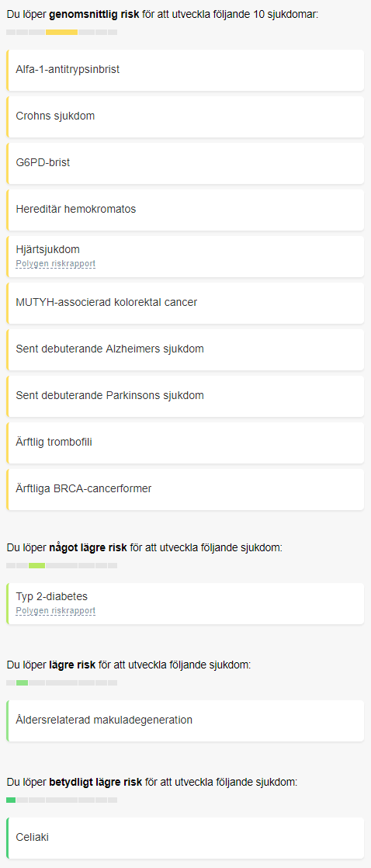Click Polygen riskrapport link under Hjärtsjukdom

[55, 263]
